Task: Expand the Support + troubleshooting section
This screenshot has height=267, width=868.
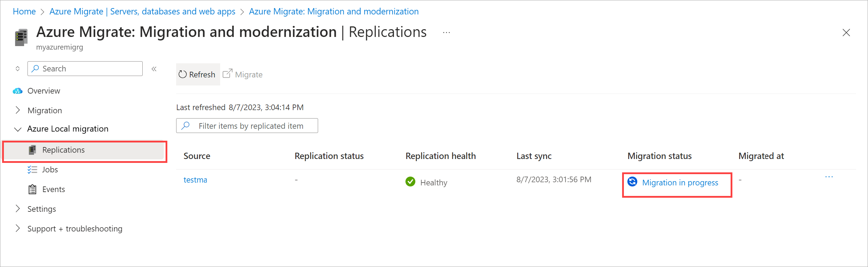Action: click(18, 229)
